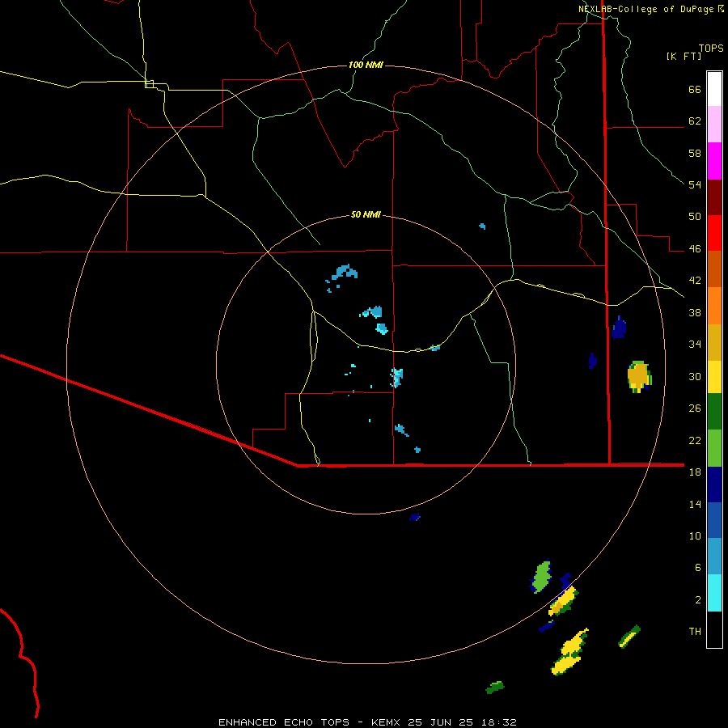This screenshot has height=728, width=728.
Task: Click the '[K FT]' legend units label
Action: coord(684,56)
